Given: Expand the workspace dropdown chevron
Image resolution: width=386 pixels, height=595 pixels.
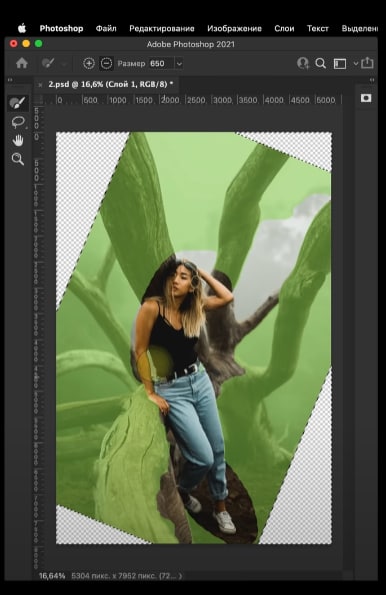Looking at the screenshot, I should point(356,63).
